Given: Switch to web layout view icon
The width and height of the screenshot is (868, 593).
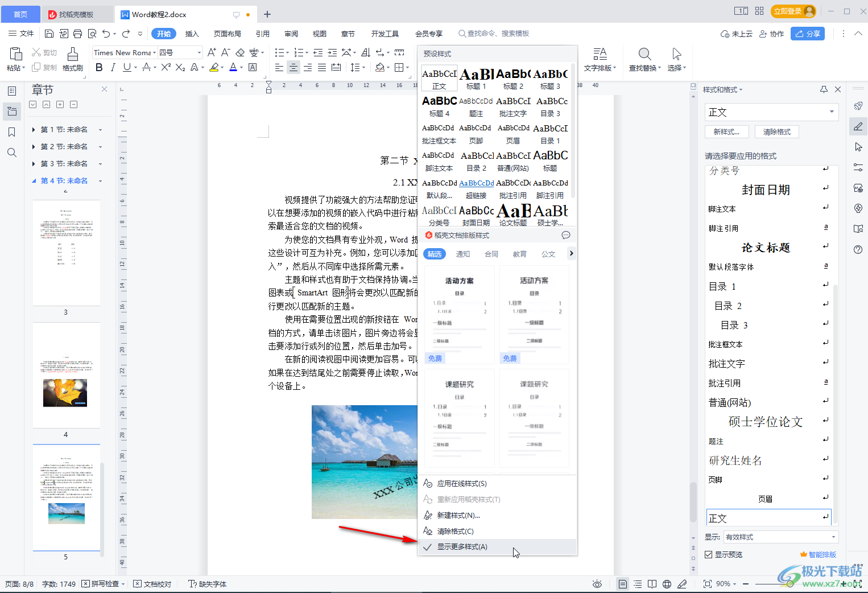Looking at the screenshot, I should 667,584.
